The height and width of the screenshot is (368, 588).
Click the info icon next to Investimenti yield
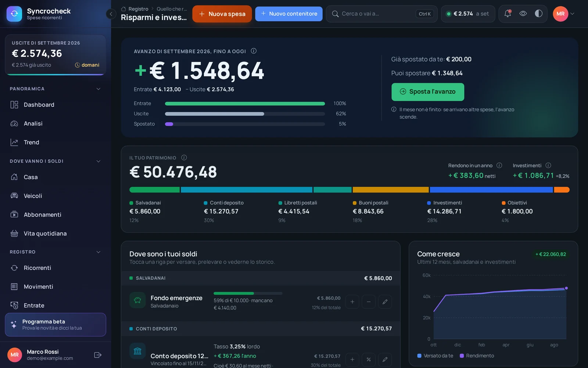point(548,165)
